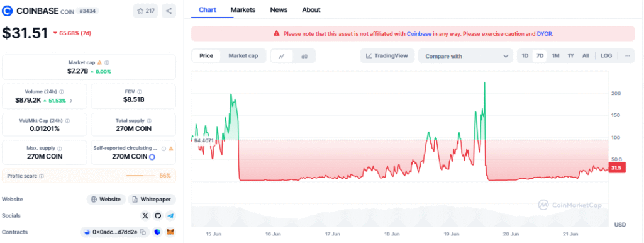Open the Telegram social icon
Image resolution: width=644 pixels, height=243 pixels.
pos(171,215)
